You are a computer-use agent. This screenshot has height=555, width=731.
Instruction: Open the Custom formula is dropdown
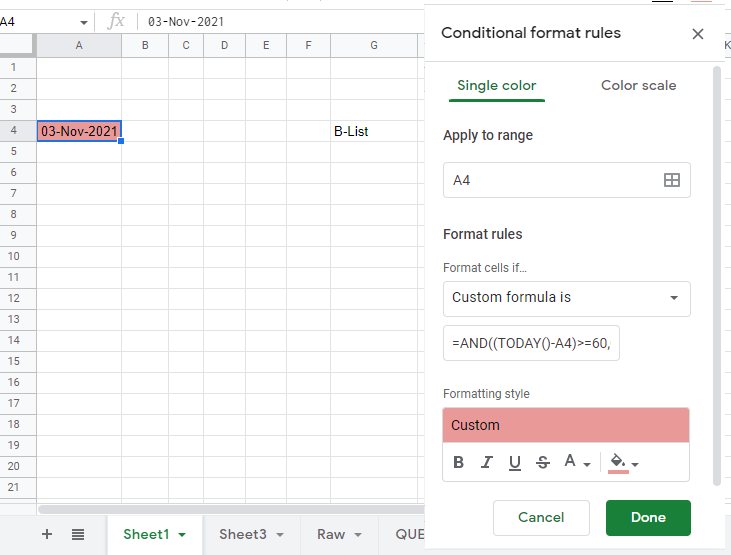coord(566,298)
